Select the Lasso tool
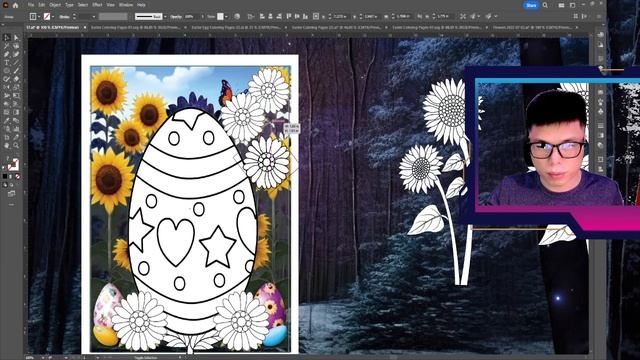The width and height of the screenshot is (640, 360). 16,46
